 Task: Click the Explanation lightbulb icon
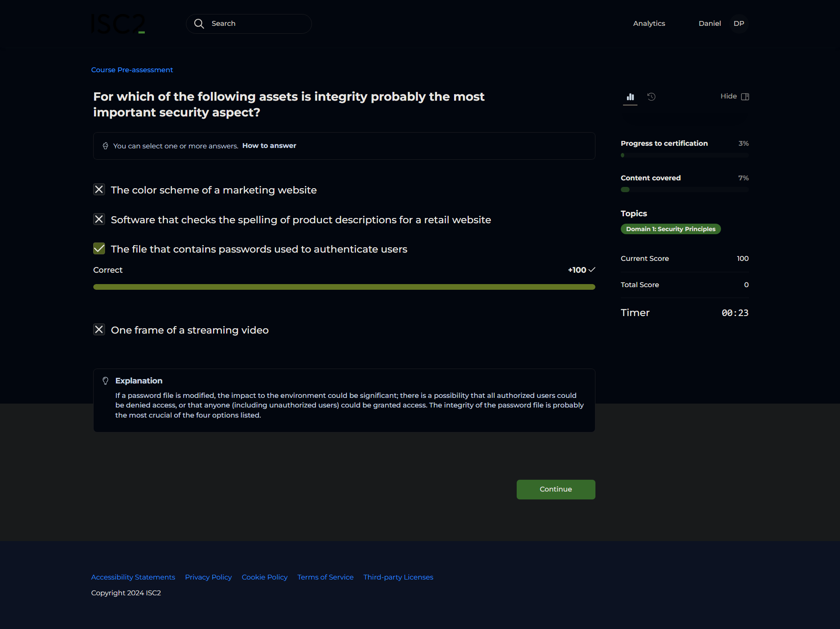point(105,381)
